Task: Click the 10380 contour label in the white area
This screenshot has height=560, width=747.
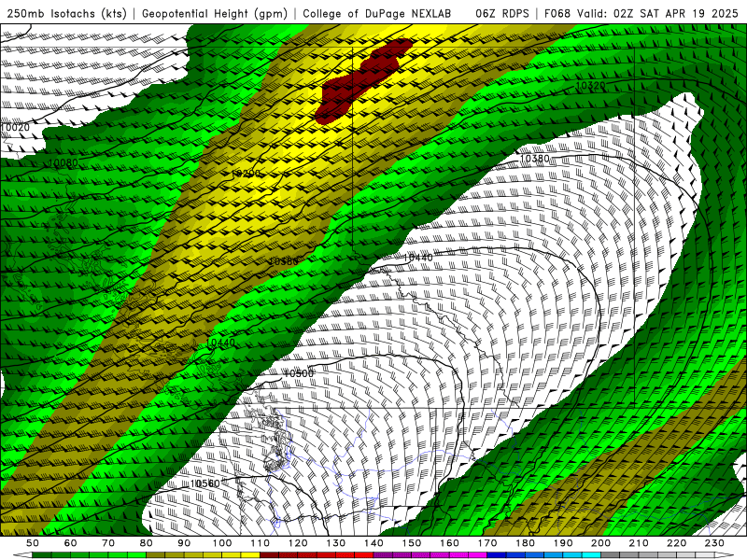Action: [x=534, y=159]
